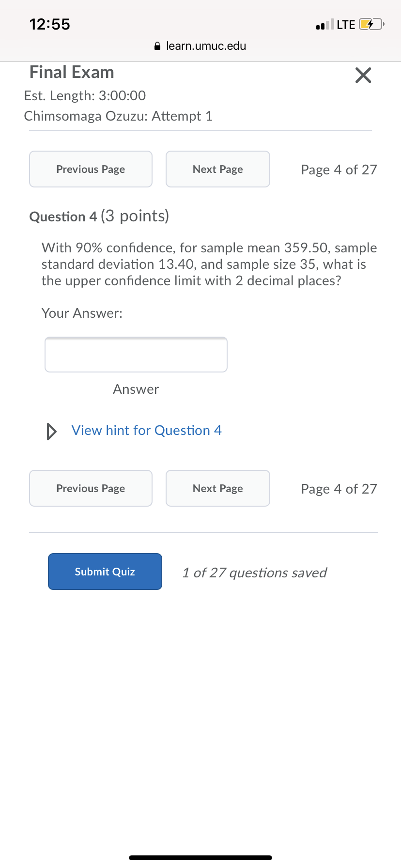Tap the home indicator bar at bottom
The width and height of the screenshot is (401, 868).
200,857
